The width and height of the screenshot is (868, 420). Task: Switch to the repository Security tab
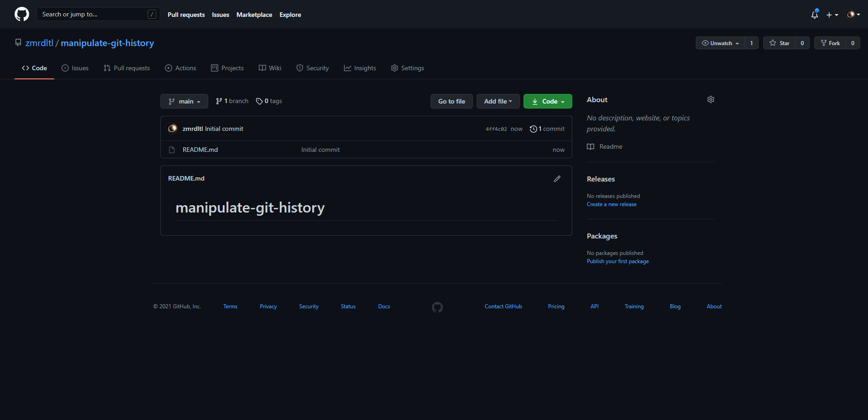(x=313, y=68)
